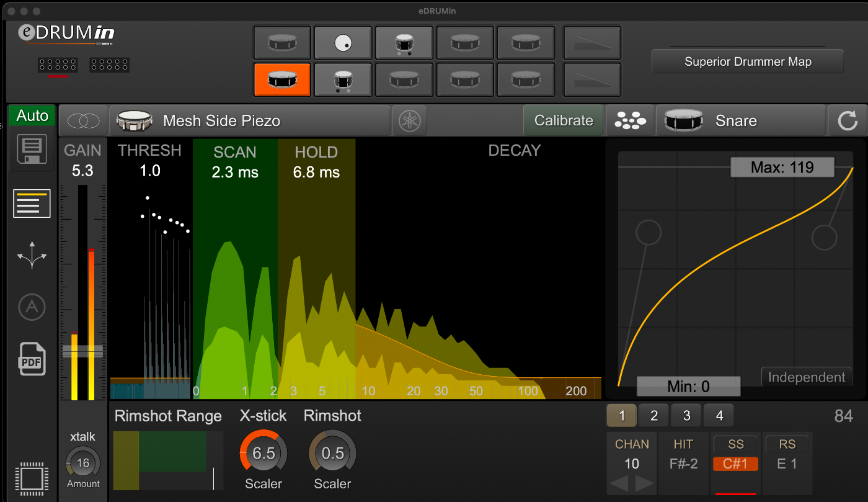The height and width of the screenshot is (502, 868).
Task: Toggle the RS note label
Action: [x=787, y=444]
